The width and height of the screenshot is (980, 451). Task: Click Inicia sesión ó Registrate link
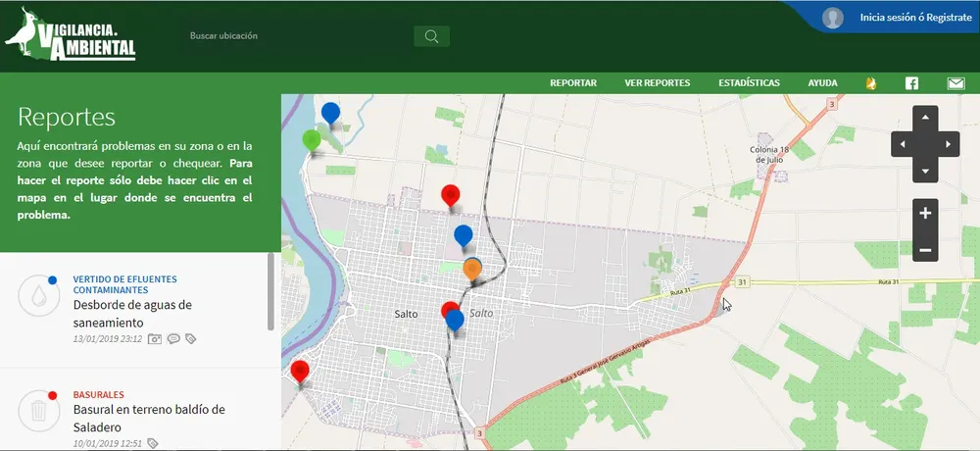pos(915,18)
